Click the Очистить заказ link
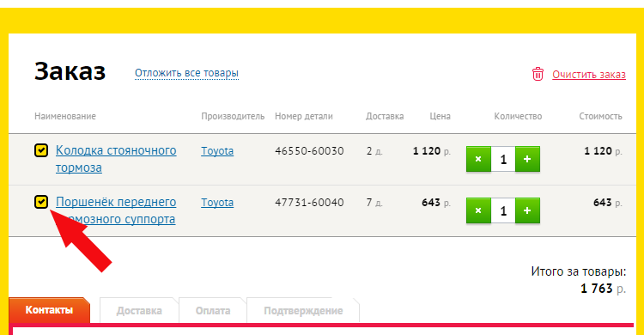This screenshot has height=335, width=644. 588,75
